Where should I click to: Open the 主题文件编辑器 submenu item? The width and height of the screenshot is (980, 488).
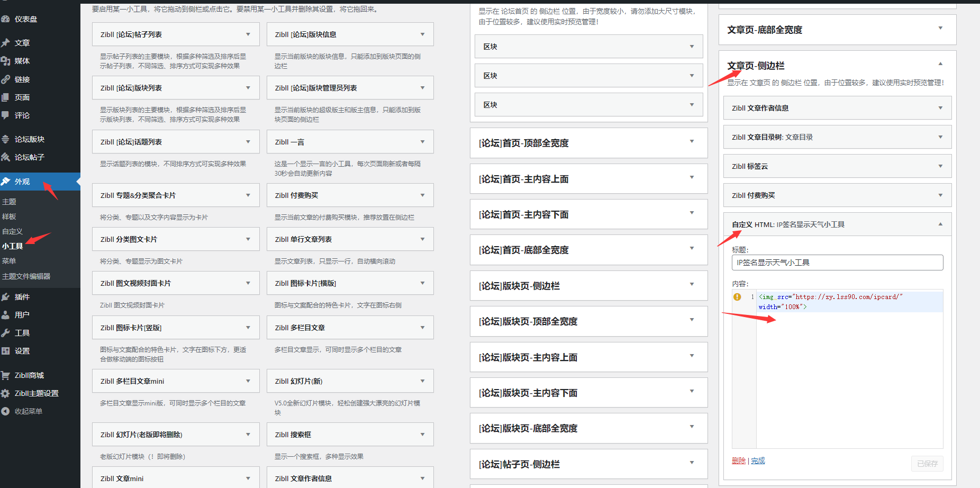click(x=26, y=276)
